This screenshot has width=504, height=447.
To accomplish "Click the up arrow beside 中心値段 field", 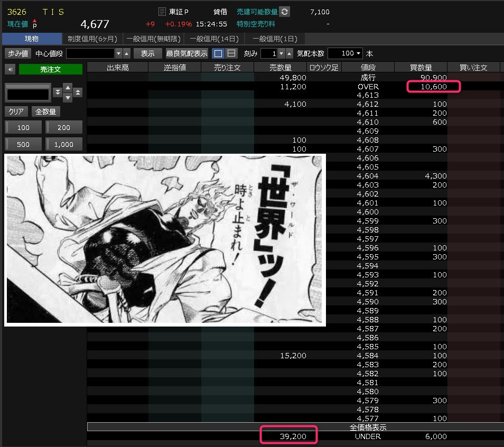I will pos(127,53).
